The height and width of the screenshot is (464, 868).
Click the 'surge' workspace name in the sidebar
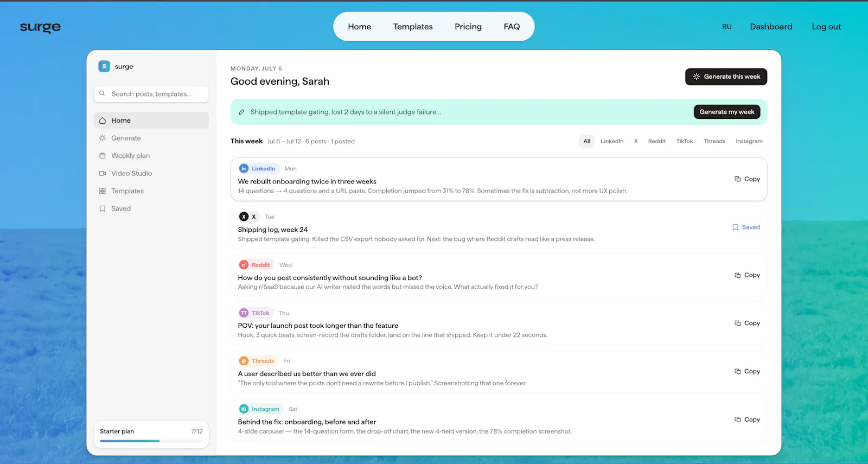[124, 67]
